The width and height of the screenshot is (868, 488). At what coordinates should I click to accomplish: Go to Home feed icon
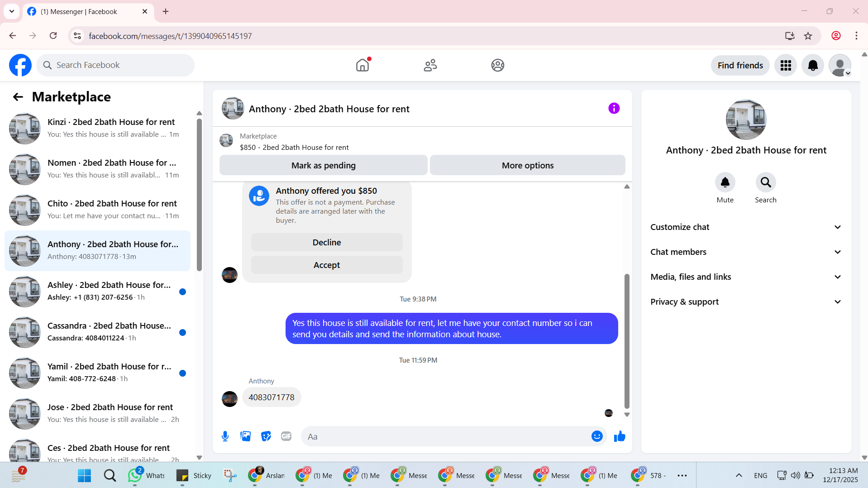(362, 65)
